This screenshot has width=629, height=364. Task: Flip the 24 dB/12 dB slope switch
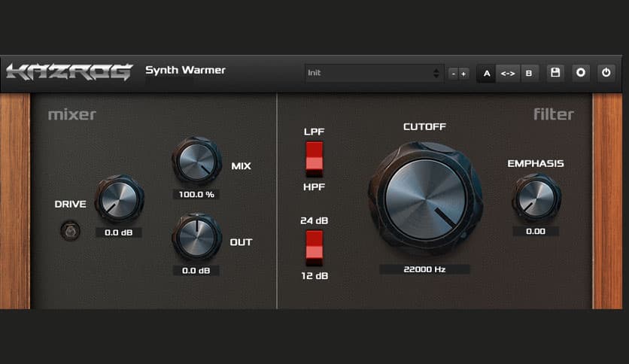pyautogui.click(x=314, y=248)
